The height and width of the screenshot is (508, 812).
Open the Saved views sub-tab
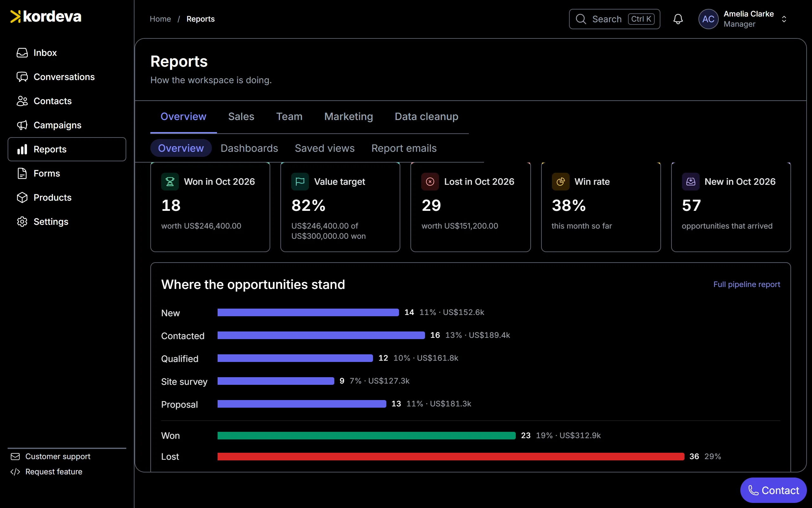(x=324, y=148)
